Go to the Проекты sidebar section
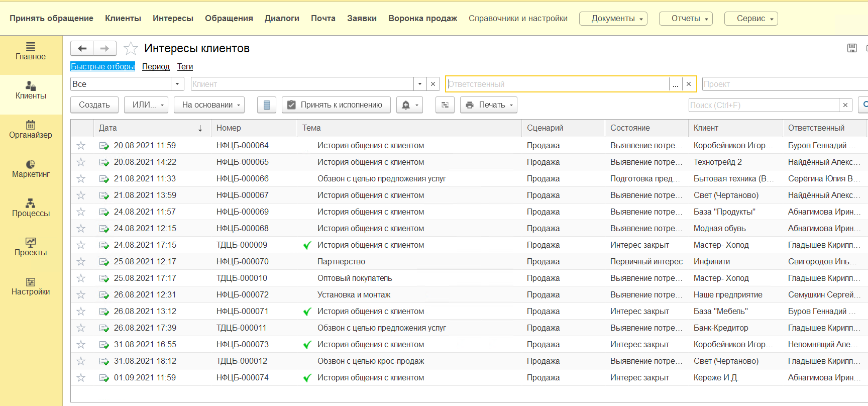The width and height of the screenshot is (868, 406). (31, 247)
